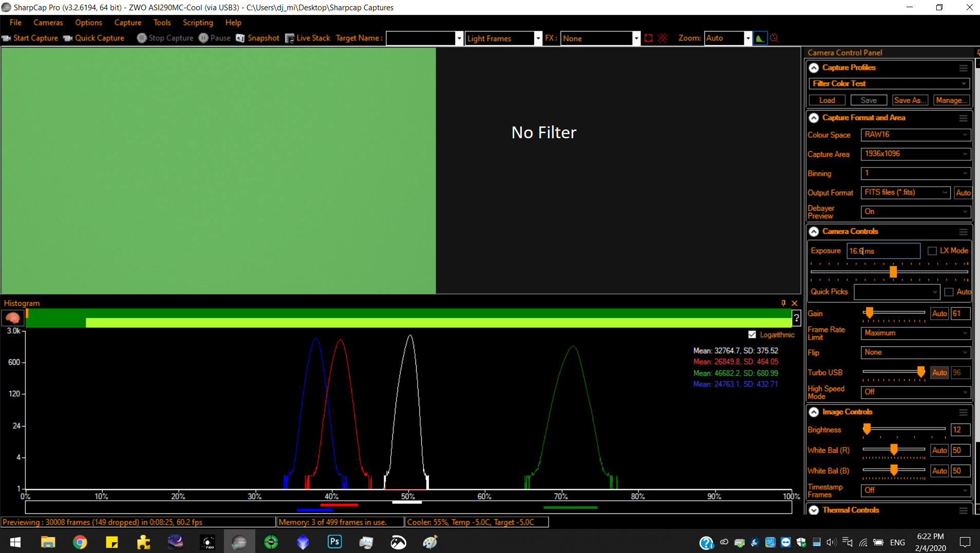Click the Gain slider handle
Image resolution: width=980 pixels, height=553 pixels.
869,313
